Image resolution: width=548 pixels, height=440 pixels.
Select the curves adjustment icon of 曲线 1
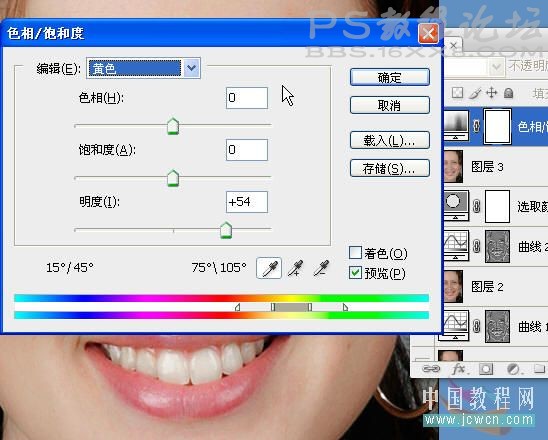pyautogui.click(x=456, y=326)
